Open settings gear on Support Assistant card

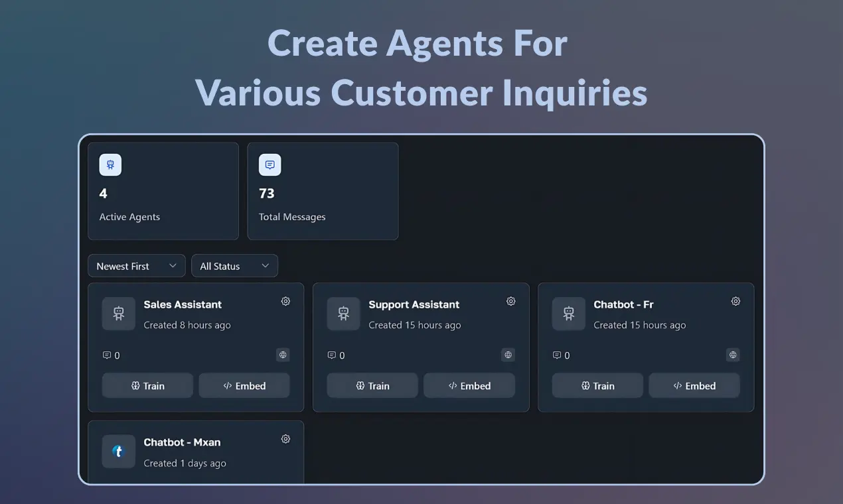(x=511, y=301)
